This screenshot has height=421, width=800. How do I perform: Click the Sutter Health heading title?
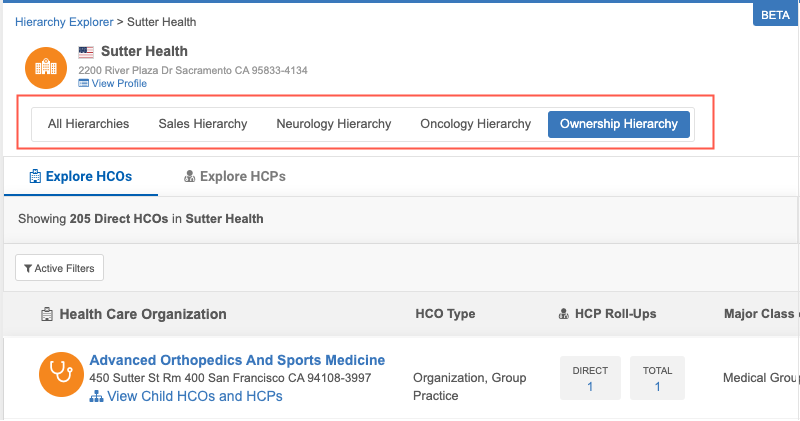(144, 52)
